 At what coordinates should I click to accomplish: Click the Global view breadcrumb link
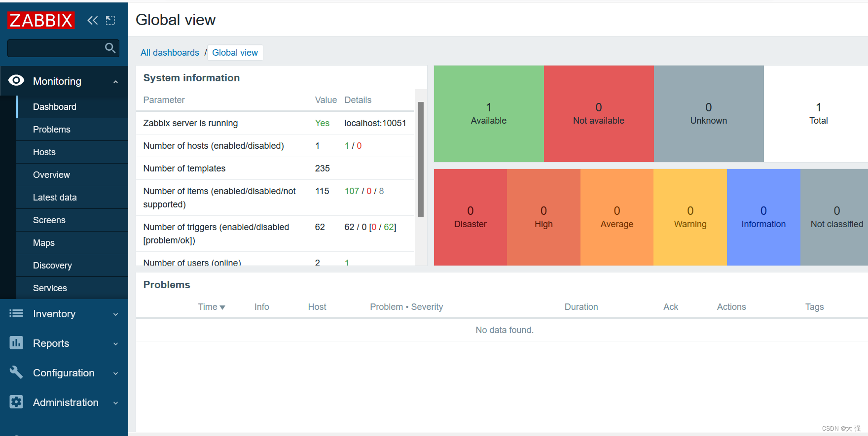pyautogui.click(x=235, y=53)
